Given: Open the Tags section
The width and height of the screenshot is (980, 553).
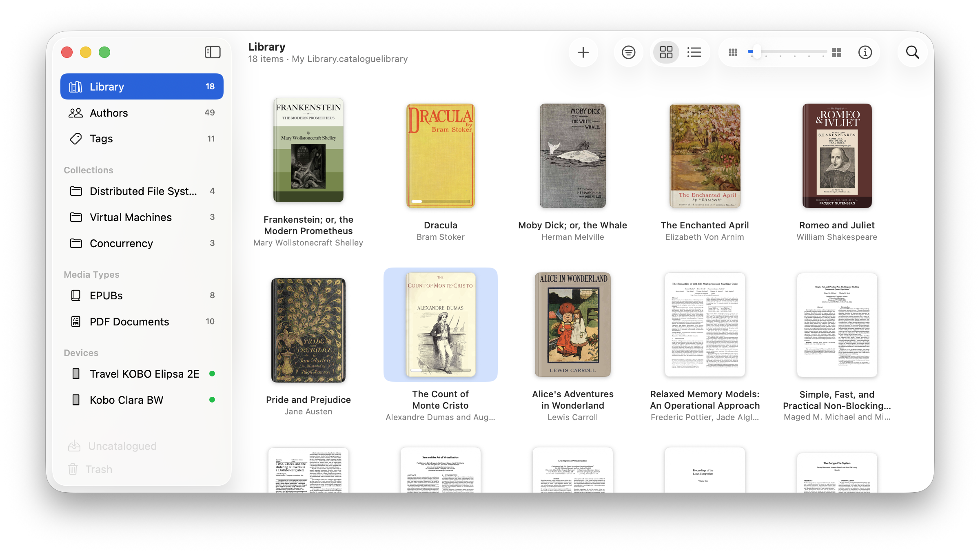Looking at the screenshot, I should click(142, 139).
